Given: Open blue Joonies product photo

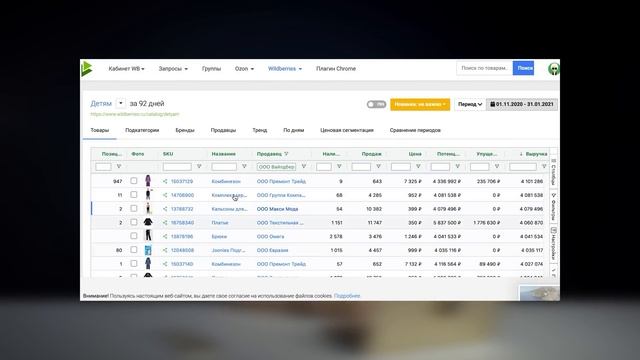Looking at the screenshot, I should click(148, 250).
